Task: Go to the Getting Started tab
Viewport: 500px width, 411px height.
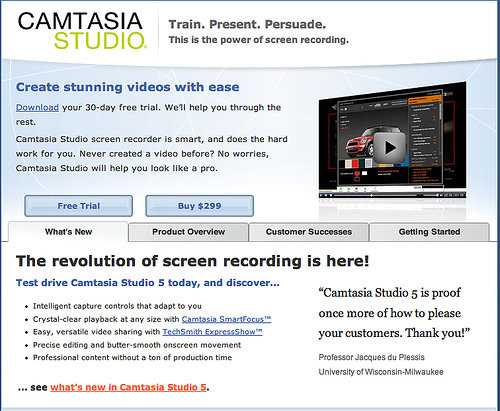Action: click(x=429, y=232)
